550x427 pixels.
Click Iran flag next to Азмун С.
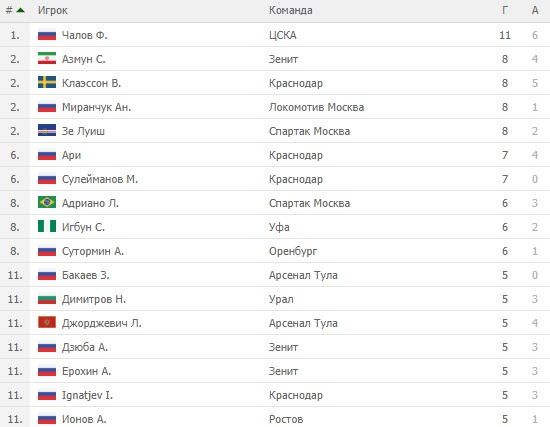[47, 59]
